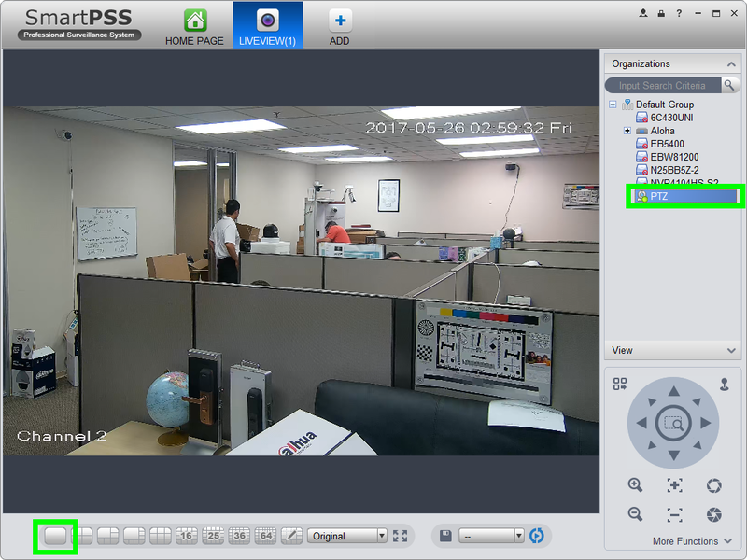
Task: Select the 64-window split layout
Action: click(267, 536)
